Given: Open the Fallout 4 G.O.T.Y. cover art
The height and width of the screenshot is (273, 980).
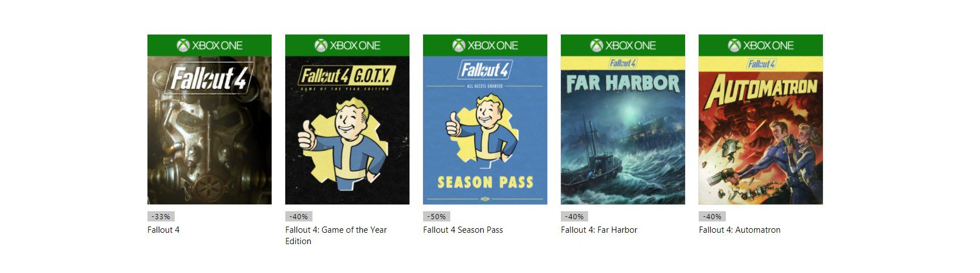Looking at the screenshot, I should click(347, 120).
